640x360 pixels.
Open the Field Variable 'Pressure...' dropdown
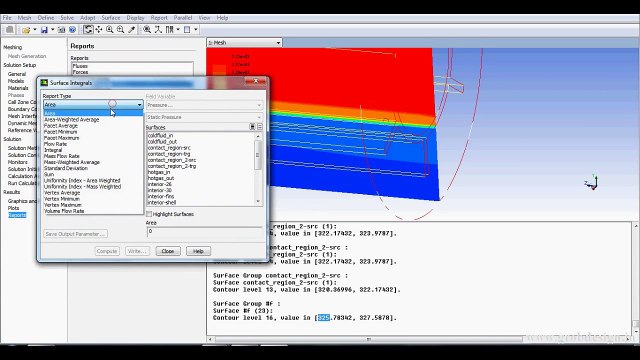tap(259, 105)
